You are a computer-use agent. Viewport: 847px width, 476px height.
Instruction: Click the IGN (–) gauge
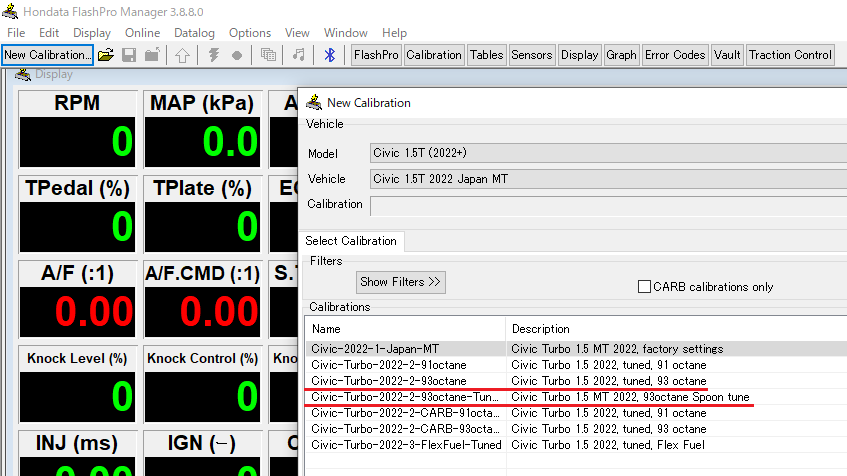202,453
